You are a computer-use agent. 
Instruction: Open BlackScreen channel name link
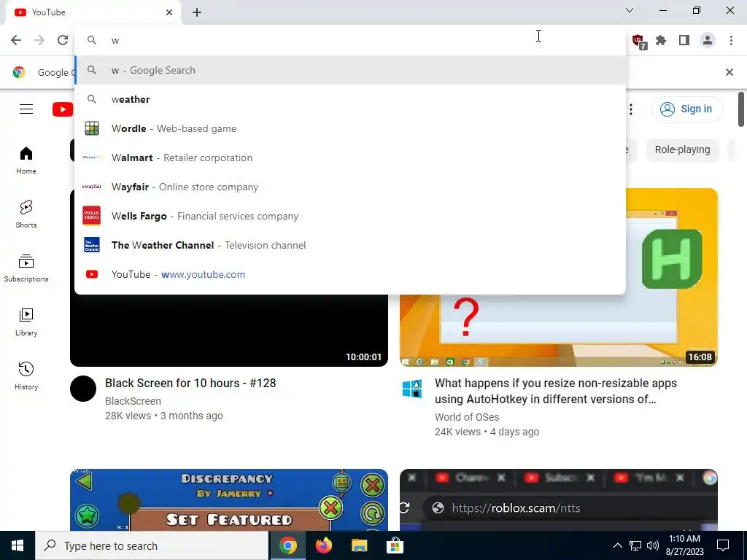tap(133, 401)
